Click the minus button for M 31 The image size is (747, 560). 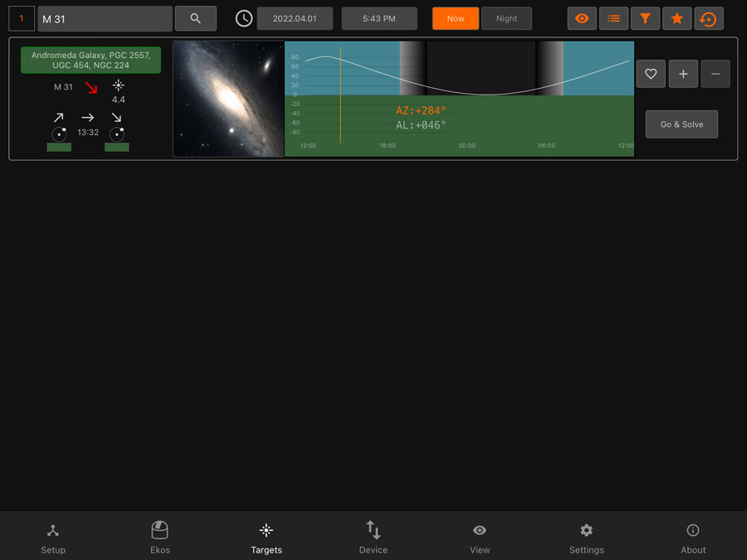715,74
